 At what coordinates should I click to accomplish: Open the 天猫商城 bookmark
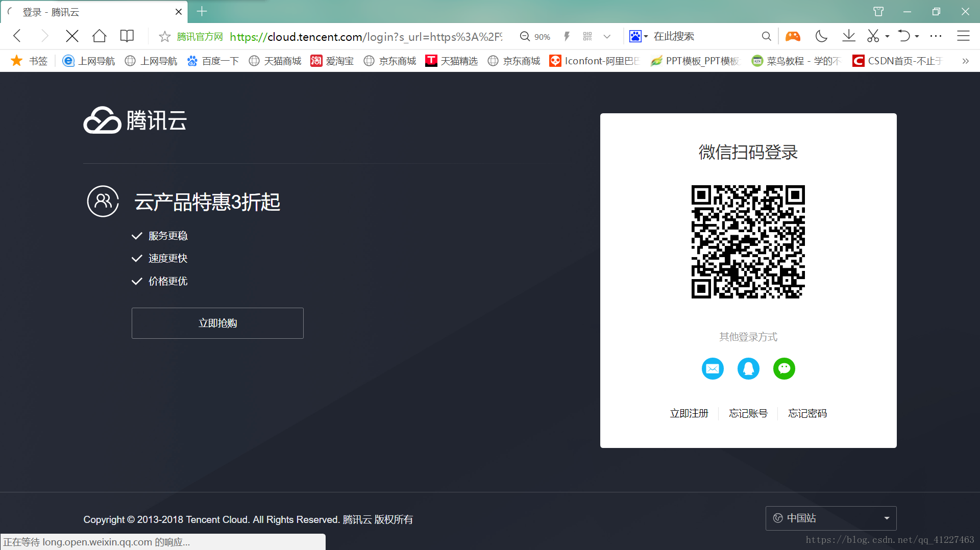click(x=275, y=61)
